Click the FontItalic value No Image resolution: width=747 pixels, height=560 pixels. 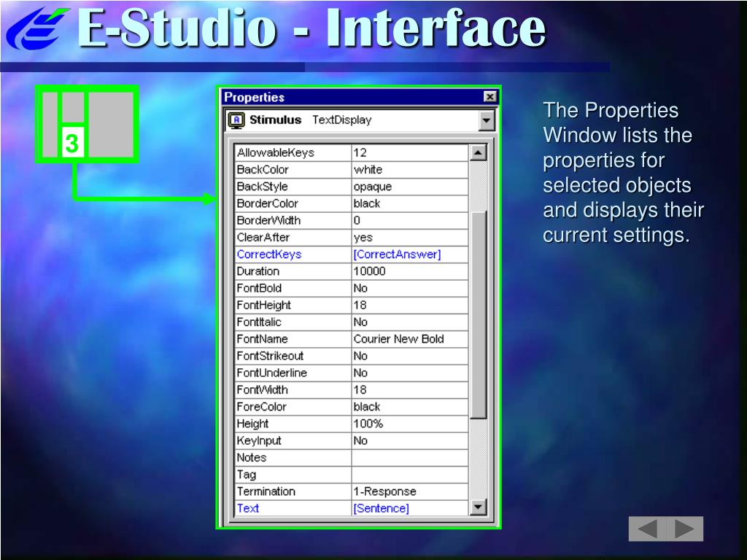tap(410, 322)
